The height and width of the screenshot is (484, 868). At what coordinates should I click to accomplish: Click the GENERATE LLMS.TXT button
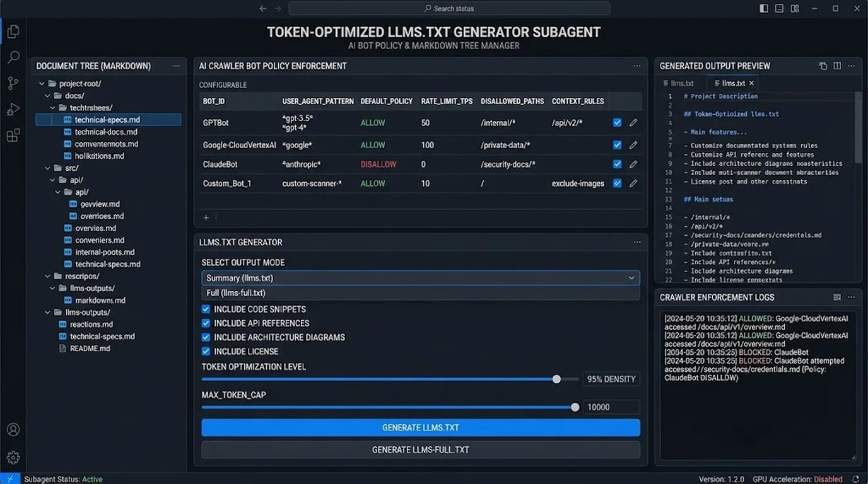coord(420,428)
